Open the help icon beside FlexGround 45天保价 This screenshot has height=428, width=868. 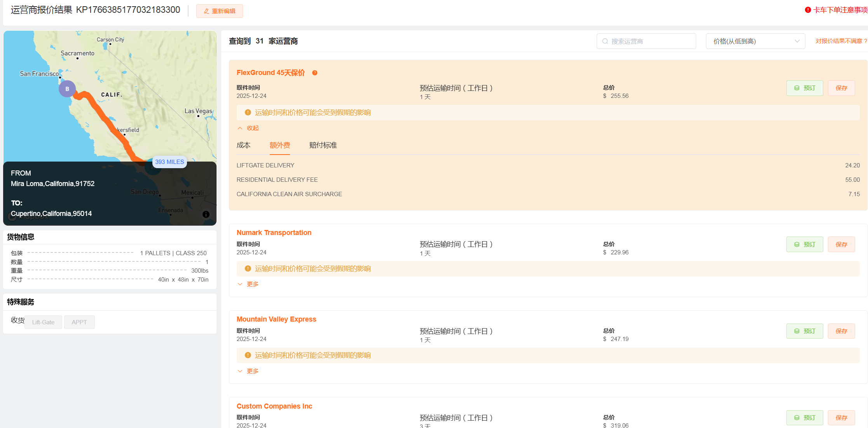pos(315,73)
